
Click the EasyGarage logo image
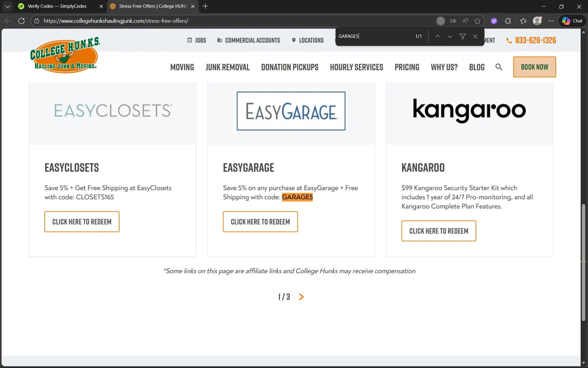[x=291, y=111]
